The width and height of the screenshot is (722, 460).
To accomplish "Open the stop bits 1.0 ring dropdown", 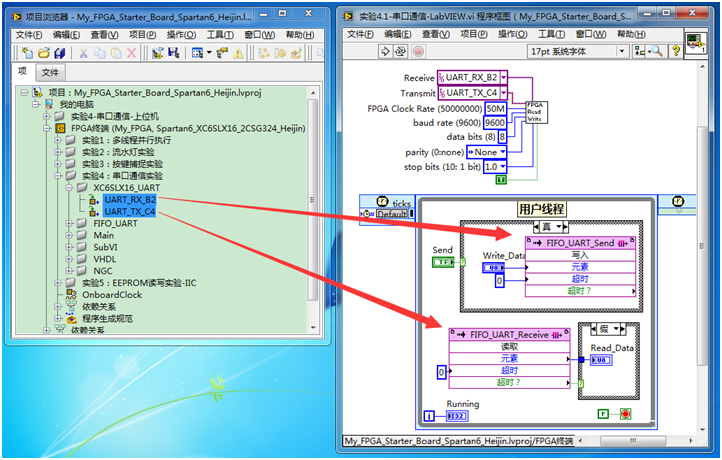I will click(x=502, y=167).
